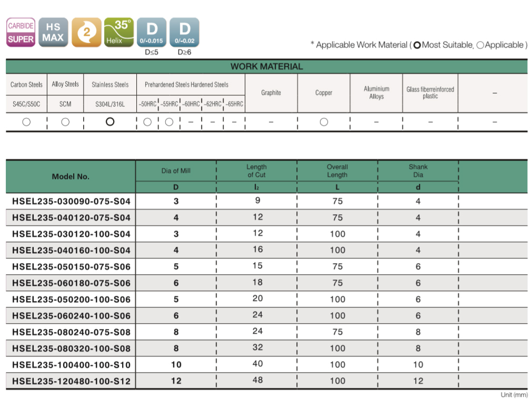This screenshot has height=400, width=532.
Task: Click the 35° Helix icon
Action: (119, 32)
